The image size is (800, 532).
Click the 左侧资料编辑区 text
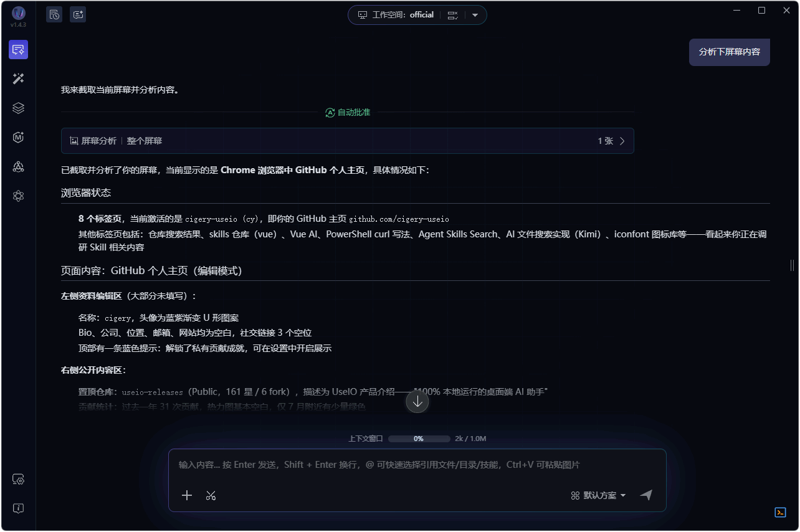[91, 296]
